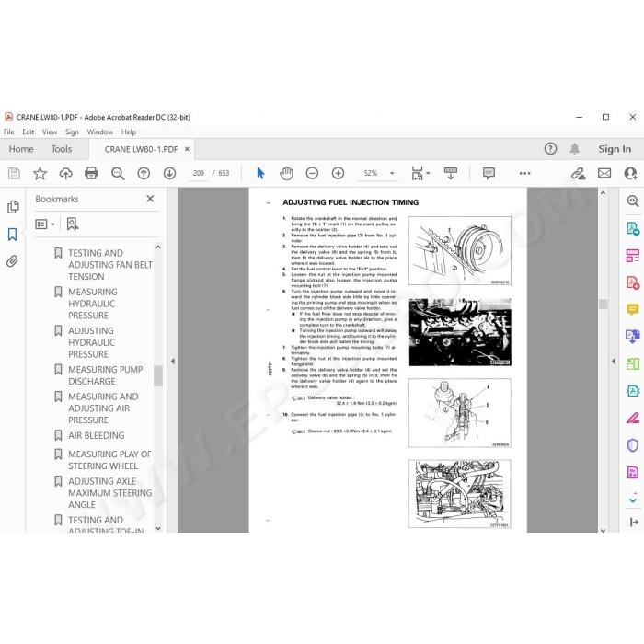Screen dimensions: 644x644
Task: Open Measuring Pump Discharge bookmark
Action: tap(105, 375)
